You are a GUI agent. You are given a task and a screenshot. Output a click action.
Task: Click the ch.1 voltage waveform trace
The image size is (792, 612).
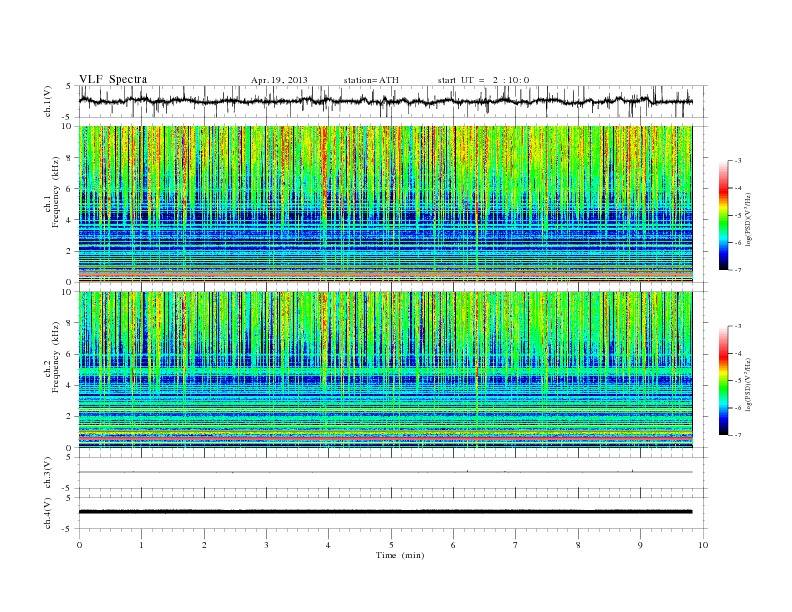pyautogui.click(x=385, y=101)
